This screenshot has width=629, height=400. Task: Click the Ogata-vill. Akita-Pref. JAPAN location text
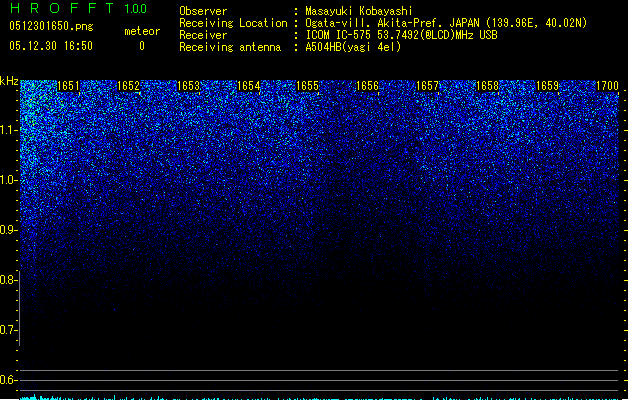(x=446, y=23)
